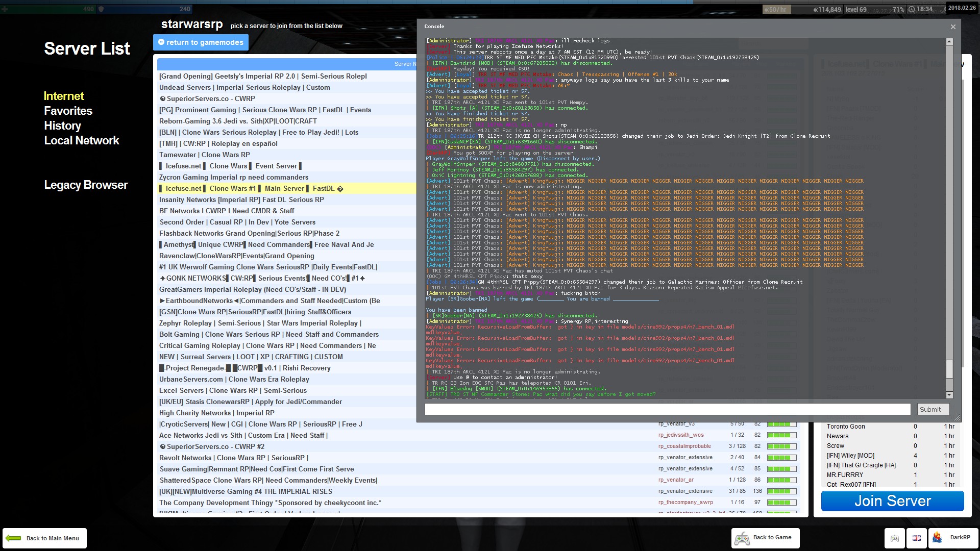Click console scrollbar down arrow
Screen dimensions: 980x551
click(949, 395)
